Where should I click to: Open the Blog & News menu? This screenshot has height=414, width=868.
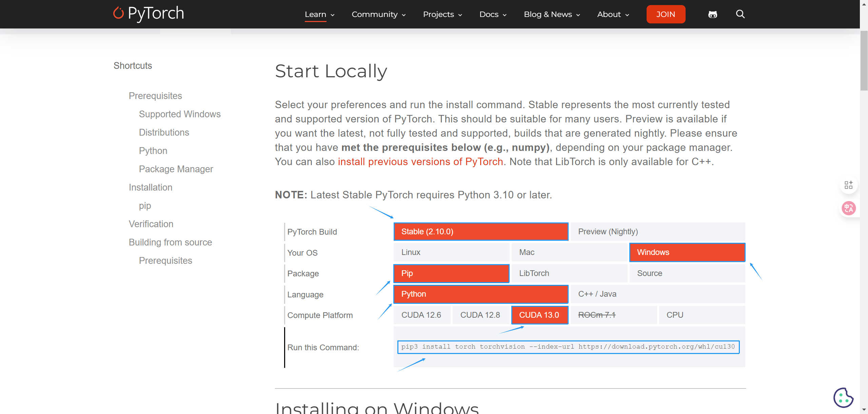click(552, 14)
